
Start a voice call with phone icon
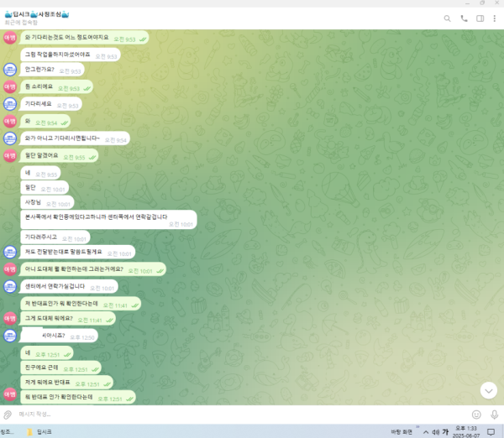pos(464,18)
